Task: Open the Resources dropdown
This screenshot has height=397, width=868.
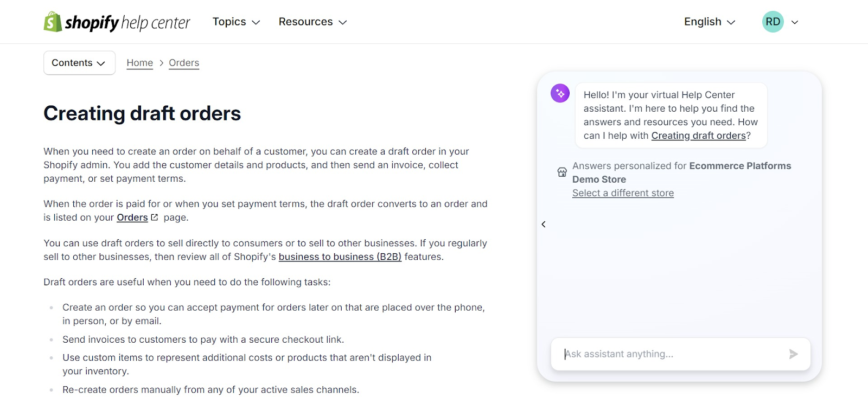Action: (312, 22)
